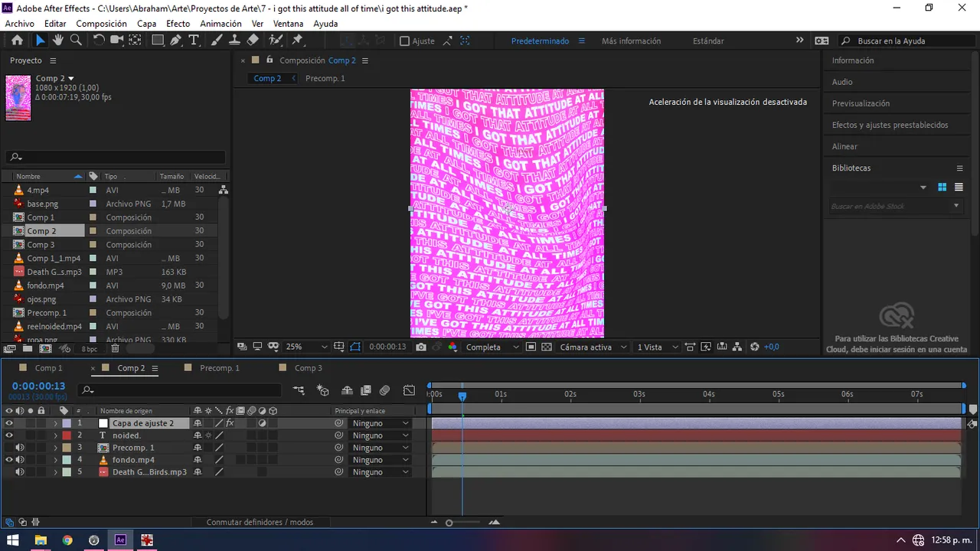
Task: Click the region of interest icon
Action: pos(531,347)
